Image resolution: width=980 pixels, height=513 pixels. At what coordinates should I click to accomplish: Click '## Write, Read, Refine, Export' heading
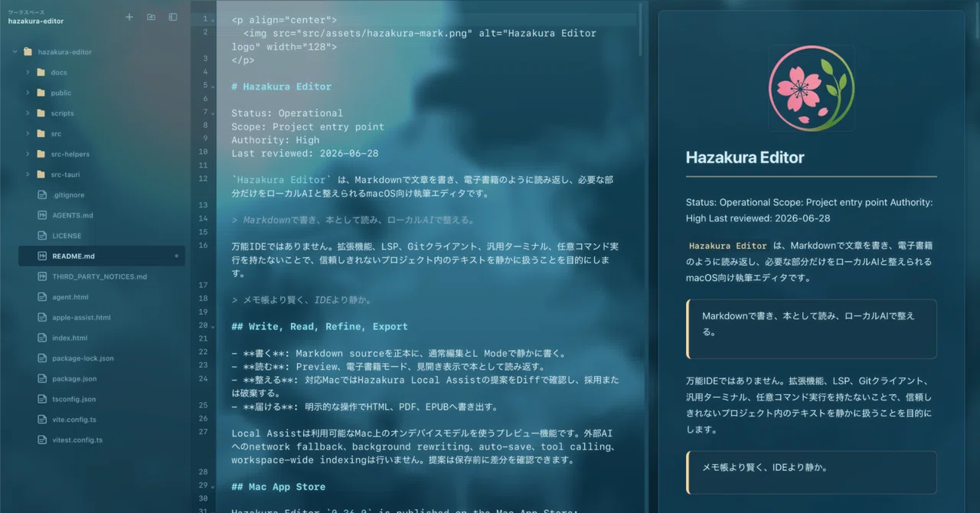[x=319, y=326]
